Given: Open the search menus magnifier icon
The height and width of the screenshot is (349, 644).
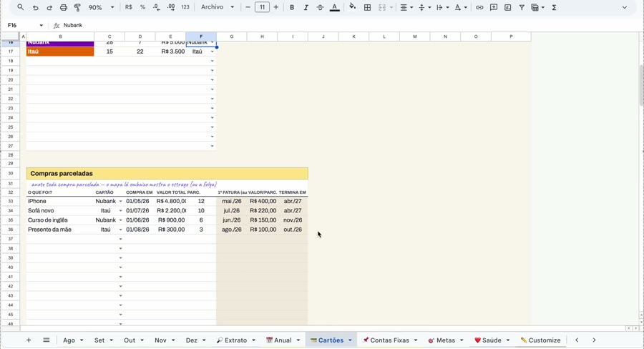Looking at the screenshot, I should tap(21, 7).
